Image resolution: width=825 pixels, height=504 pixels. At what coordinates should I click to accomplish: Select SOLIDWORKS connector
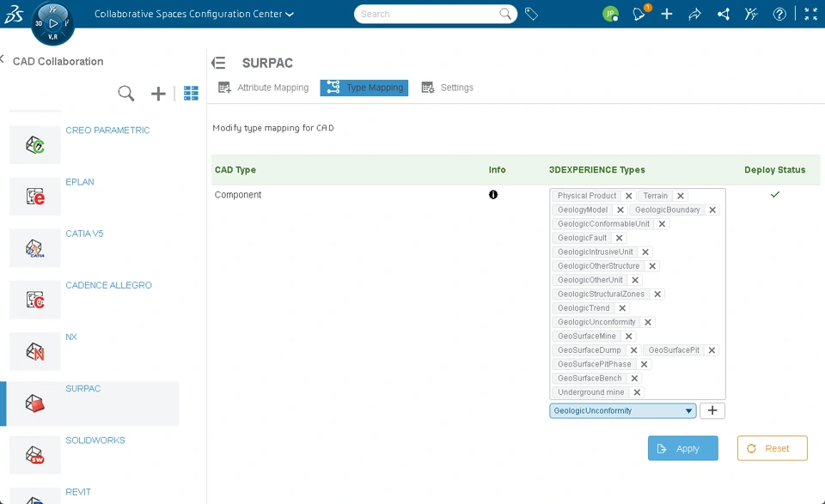pyautogui.click(x=95, y=440)
